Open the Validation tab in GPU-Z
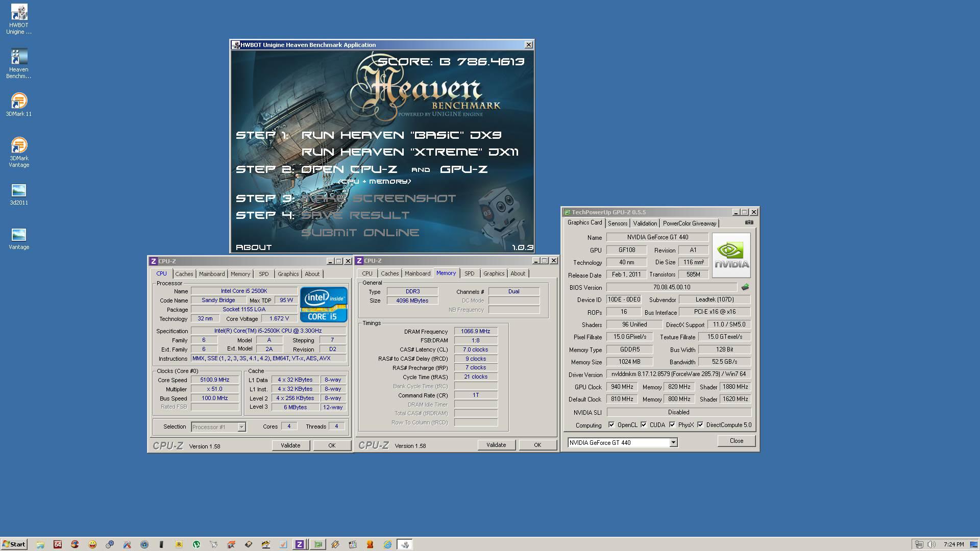This screenshot has height=551, width=980. pyautogui.click(x=645, y=223)
